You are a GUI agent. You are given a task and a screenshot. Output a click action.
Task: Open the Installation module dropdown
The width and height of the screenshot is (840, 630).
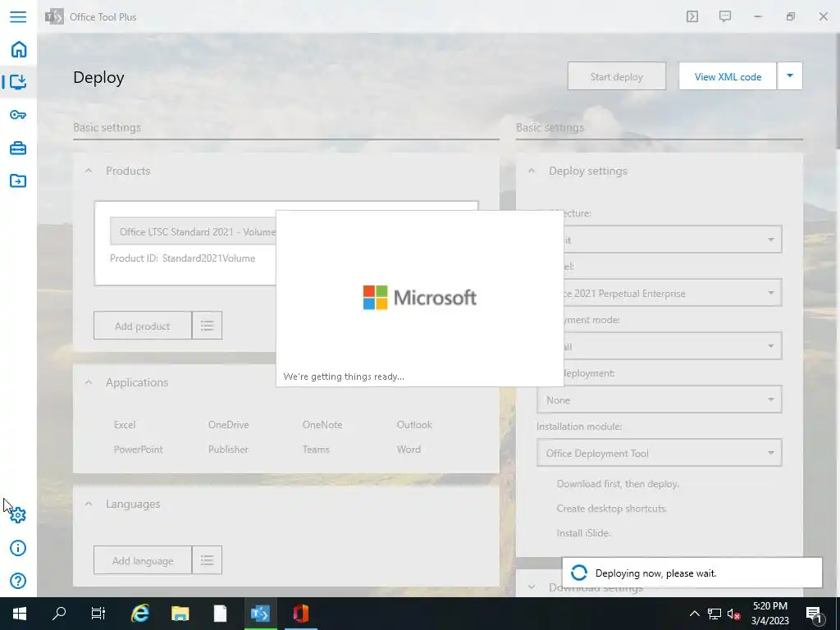click(659, 453)
